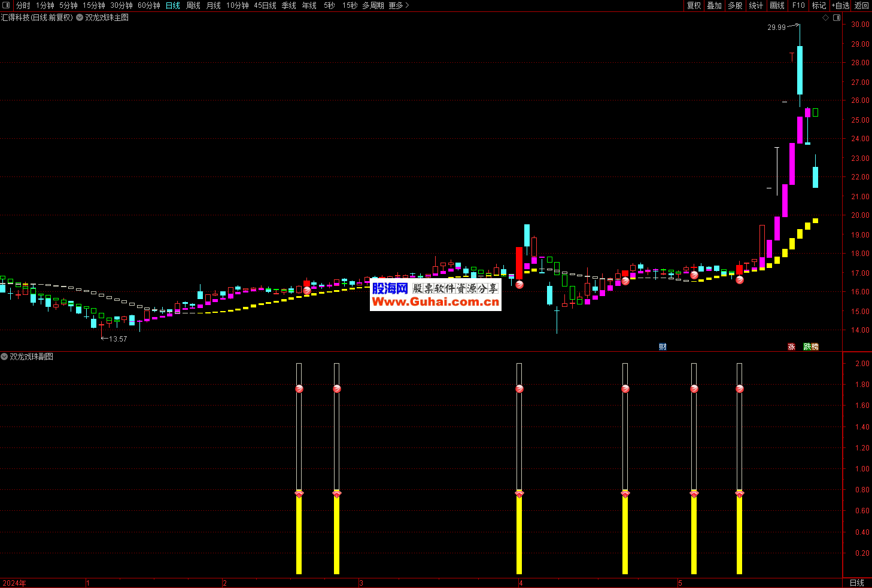Switch to 60分钟 period tab
Image resolution: width=872 pixels, height=588 pixels.
149,5
